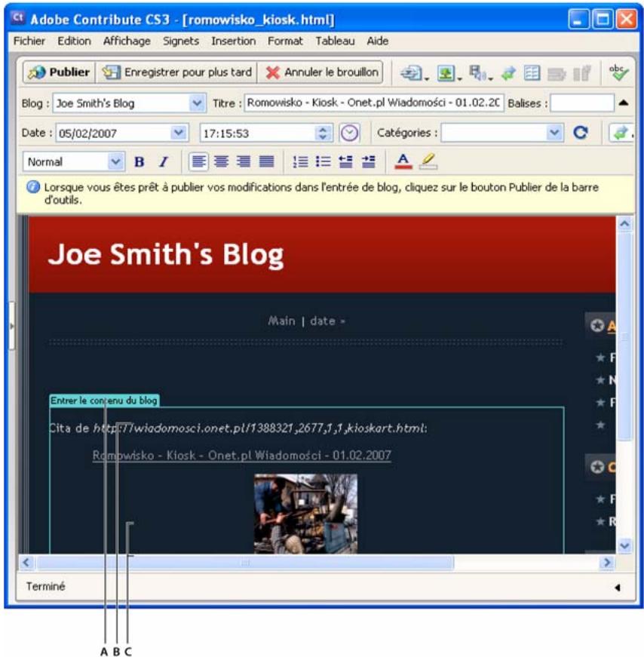Click the vertical scrollbar down arrow
The height and width of the screenshot is (657, 644).
click(x=624, y=545)
